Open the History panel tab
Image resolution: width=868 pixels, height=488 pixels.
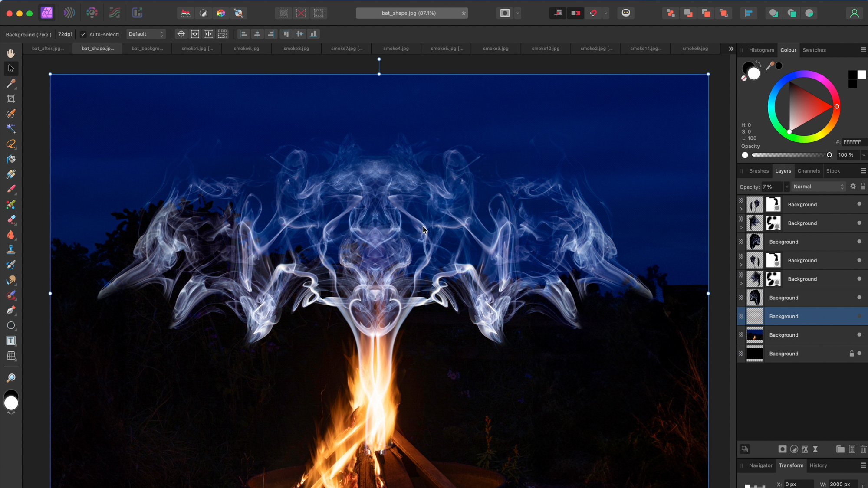(x=818, y=465)
